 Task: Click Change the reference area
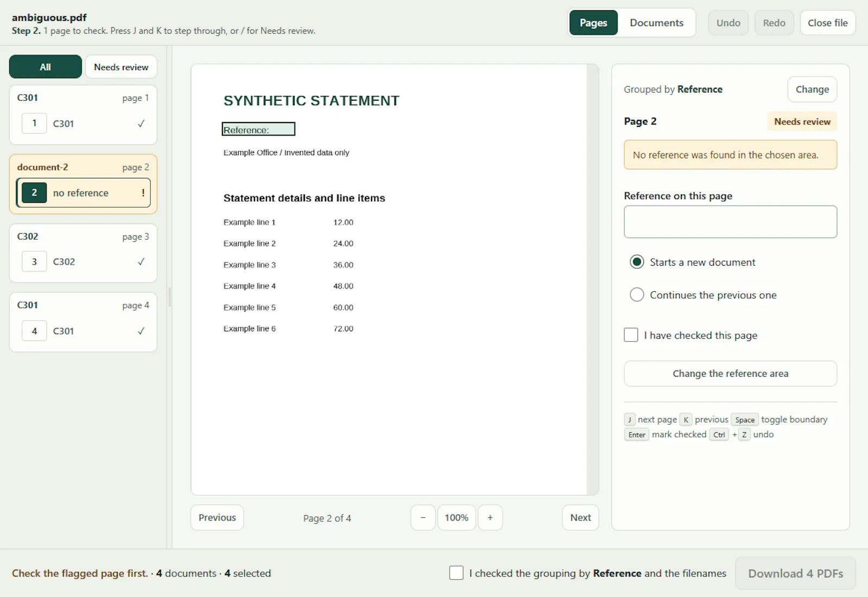[730, 374]
